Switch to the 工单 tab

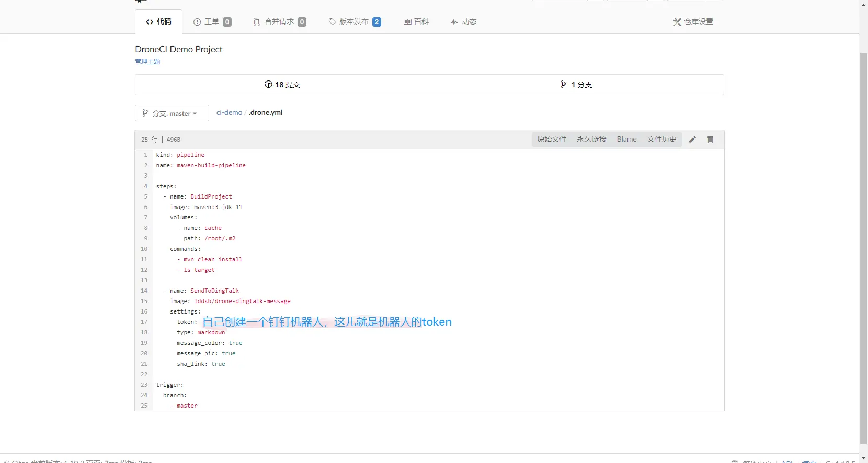click(212, 22)
